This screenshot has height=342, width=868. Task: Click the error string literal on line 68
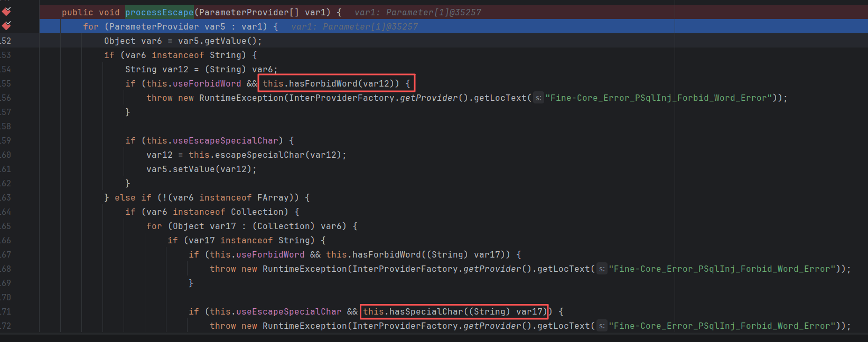[x=722, y=269]
